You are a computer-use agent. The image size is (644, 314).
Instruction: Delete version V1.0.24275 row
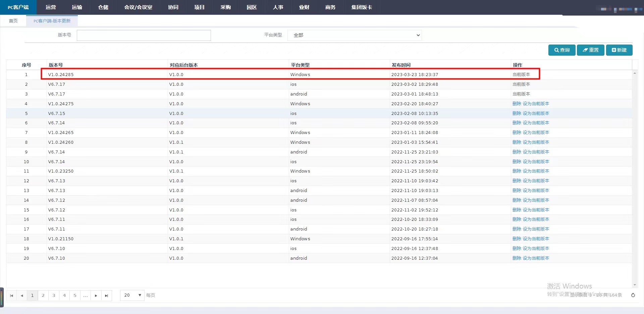517,104
